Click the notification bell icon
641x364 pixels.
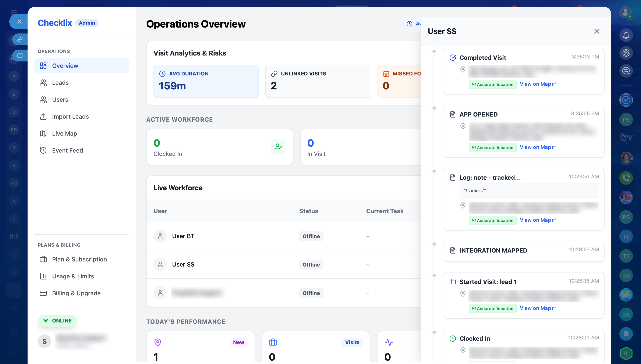point(626,35)
